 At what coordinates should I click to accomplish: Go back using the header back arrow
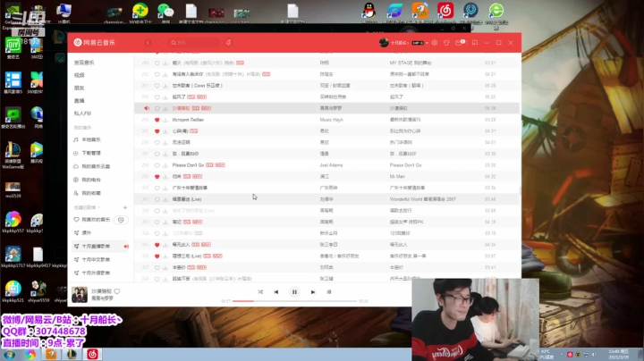point(148,43)
